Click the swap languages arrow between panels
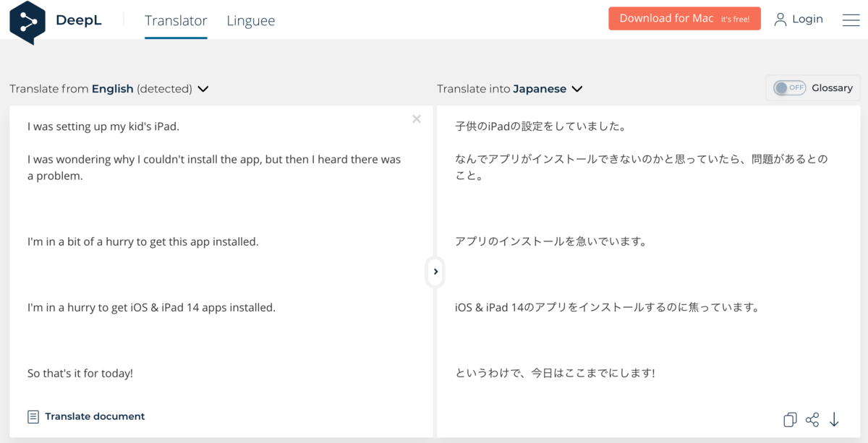Viewport: 868px width, 443px height. [435, 272]
